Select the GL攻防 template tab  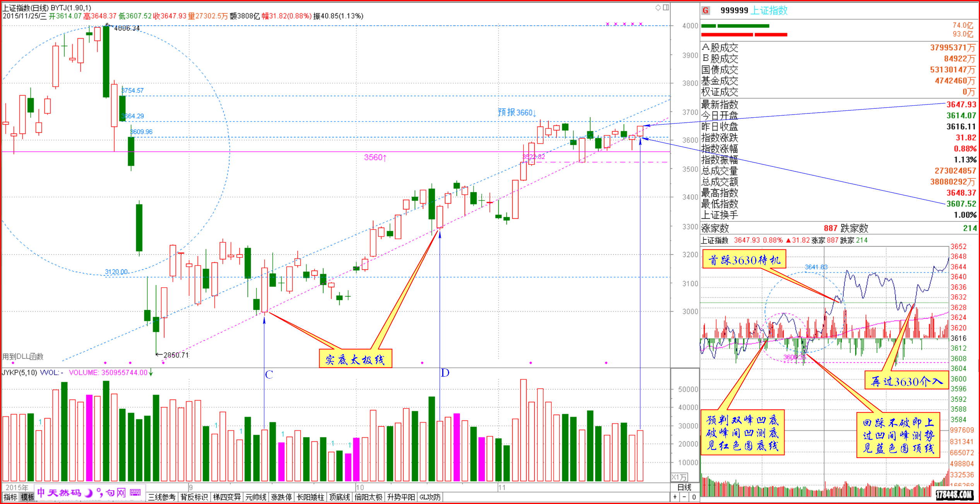pos(430,497)
